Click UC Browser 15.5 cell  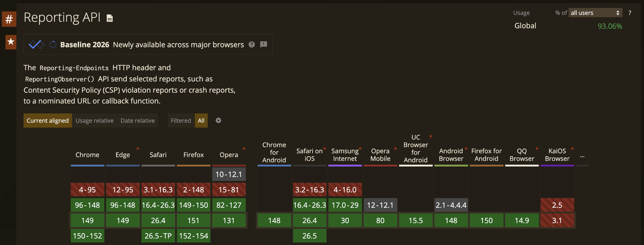pyautogui.click(x=416, y=220)
